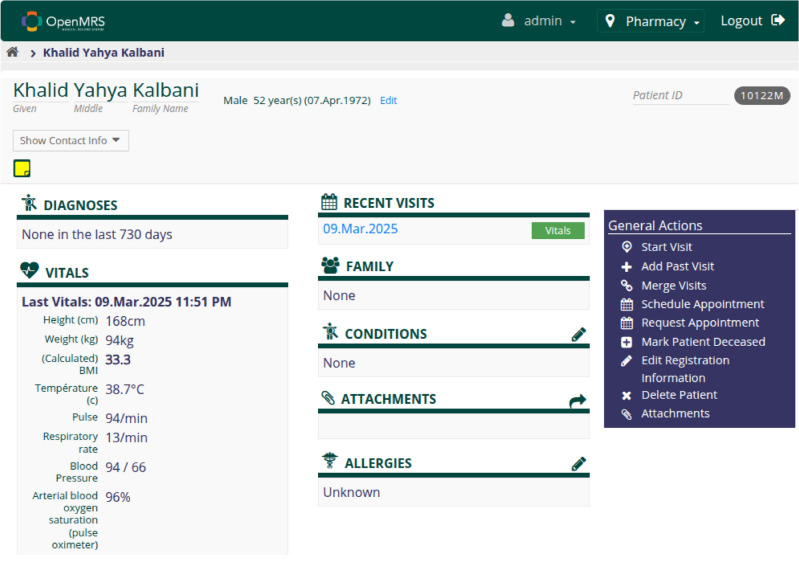Click the Conditions section figure icon
799x569 pixels.
click(330, 332)
